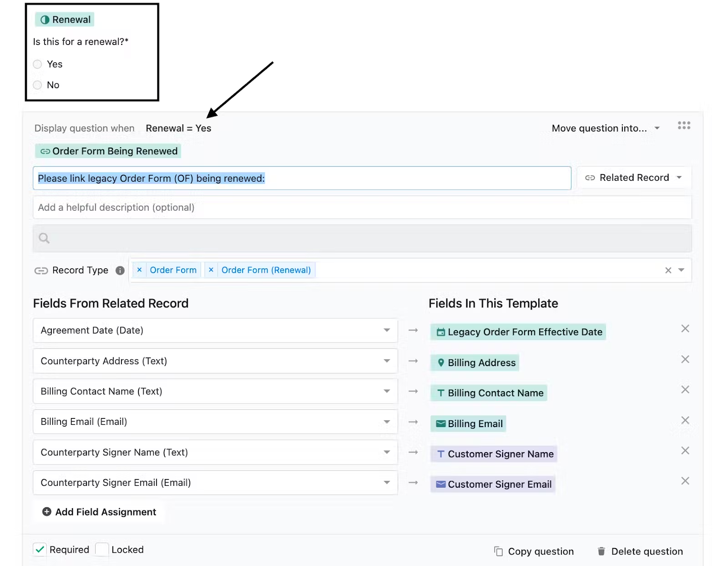Select the No radio button
This screenshot has width=728, height=566.
click(x=37, y=85)
